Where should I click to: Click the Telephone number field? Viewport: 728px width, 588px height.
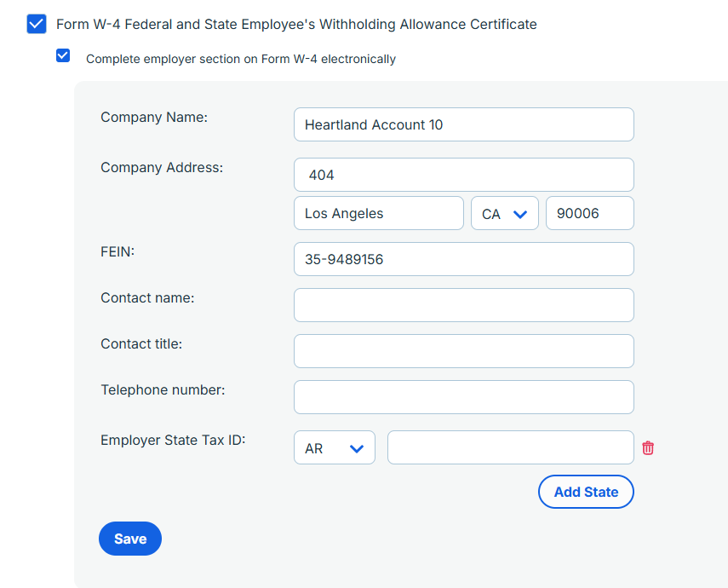tap(464, 397)
